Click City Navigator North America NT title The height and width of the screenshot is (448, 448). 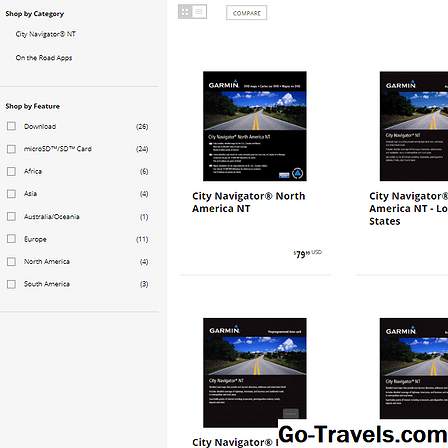coord(248,202)
